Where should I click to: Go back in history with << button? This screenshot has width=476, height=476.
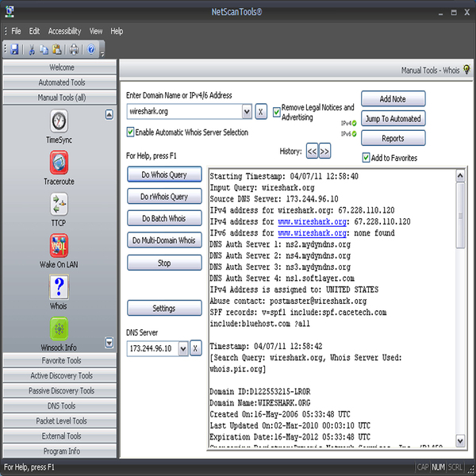pyautogui.click(x=312, y=151)
